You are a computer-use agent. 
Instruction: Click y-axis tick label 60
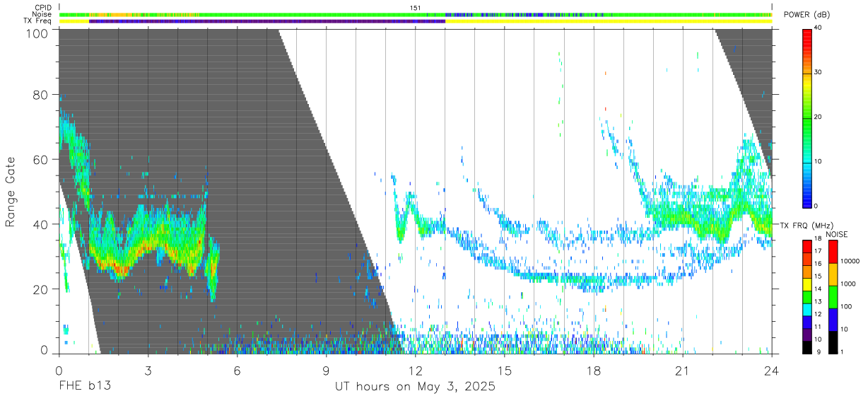[x=42, y=160]
